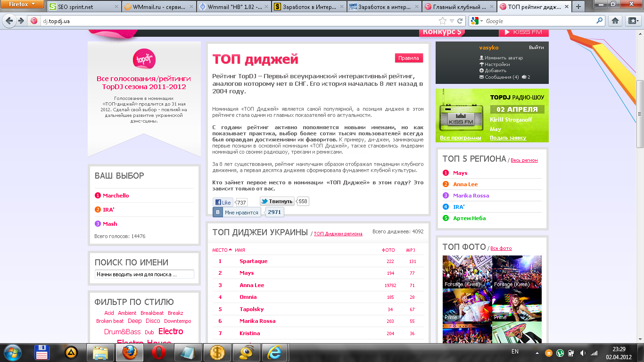Click the VK Мне нравится button
Screen dimensions: 644x362
tap(237, 213)
